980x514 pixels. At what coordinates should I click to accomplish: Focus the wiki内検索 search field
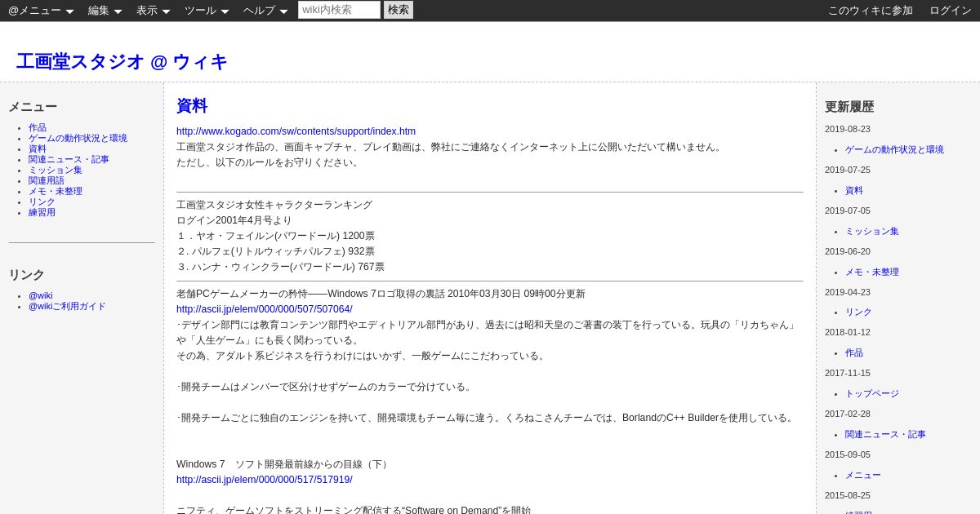tap(339, 10)
